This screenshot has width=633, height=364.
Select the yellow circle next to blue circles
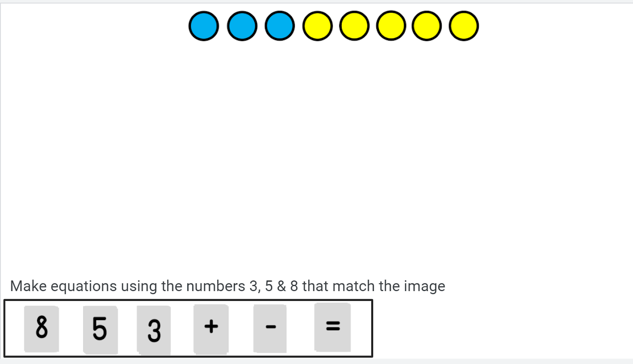pos(317,26)
